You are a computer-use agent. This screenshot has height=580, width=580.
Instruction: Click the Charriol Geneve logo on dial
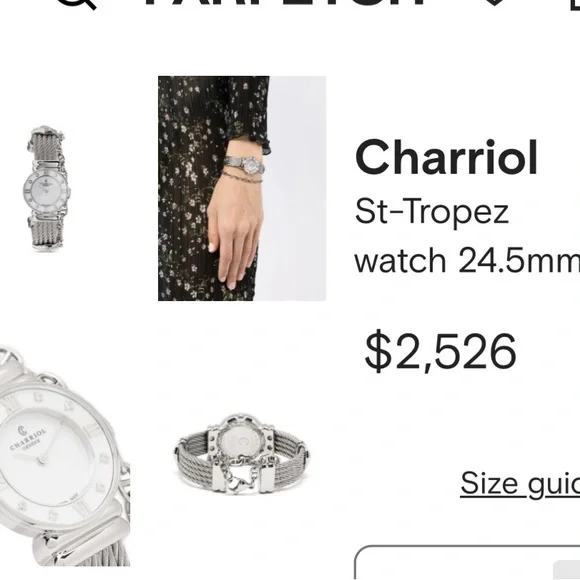tap(28, 438)
